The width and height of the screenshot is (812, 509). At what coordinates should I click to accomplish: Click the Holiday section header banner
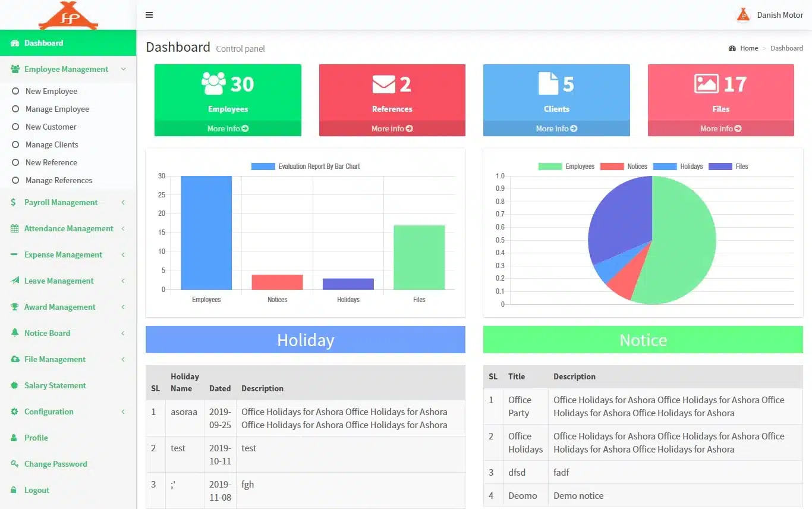(306, 340)
